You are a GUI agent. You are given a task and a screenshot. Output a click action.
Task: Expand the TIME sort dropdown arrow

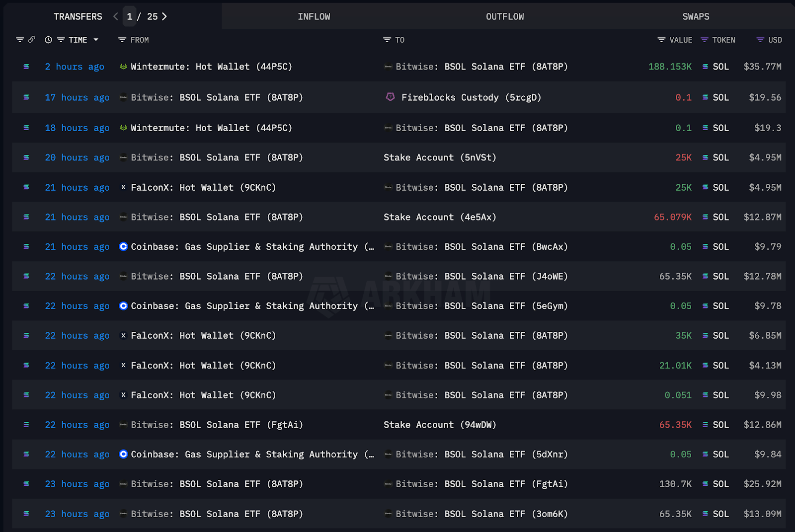[x=96, y=40]
